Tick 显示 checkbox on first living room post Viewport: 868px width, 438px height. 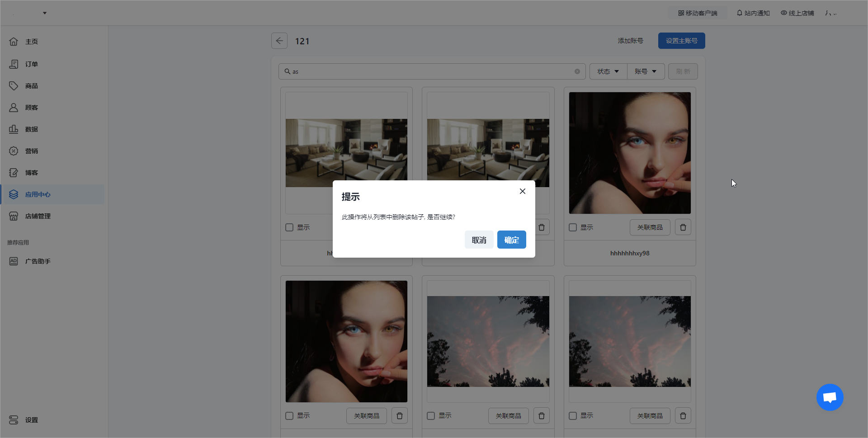(289, 227)
